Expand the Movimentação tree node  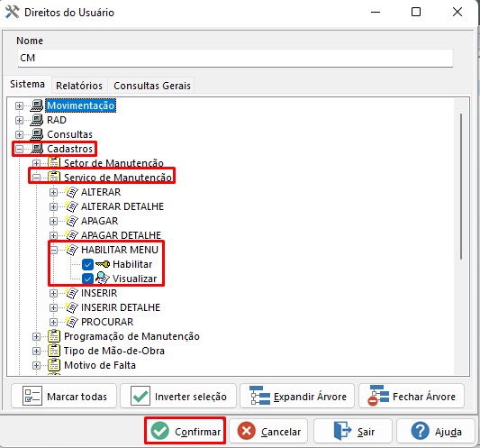(x=19, y=105)
